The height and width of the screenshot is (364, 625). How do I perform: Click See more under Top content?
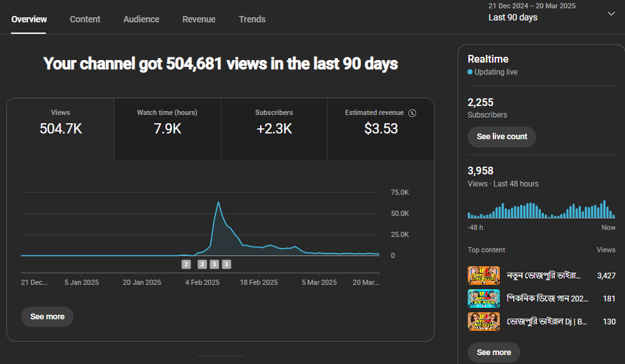[x=494, y=353]
